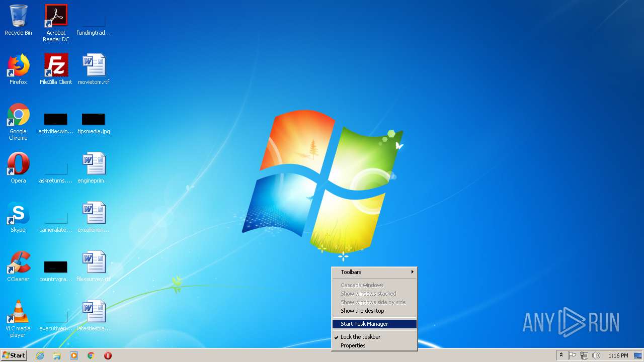This screenshot has width=644, height=362.
Task: Open Opera from the taskbar
Action: tap(108, 355)
